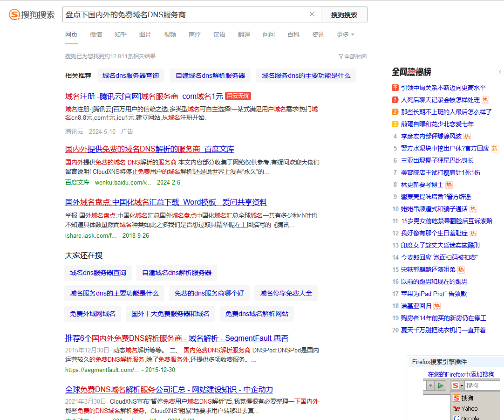Click 国外十大免费服务器和域名 related search
This screenshot has width=504, height=420.
pyautogui.click(x=170, y=314)
